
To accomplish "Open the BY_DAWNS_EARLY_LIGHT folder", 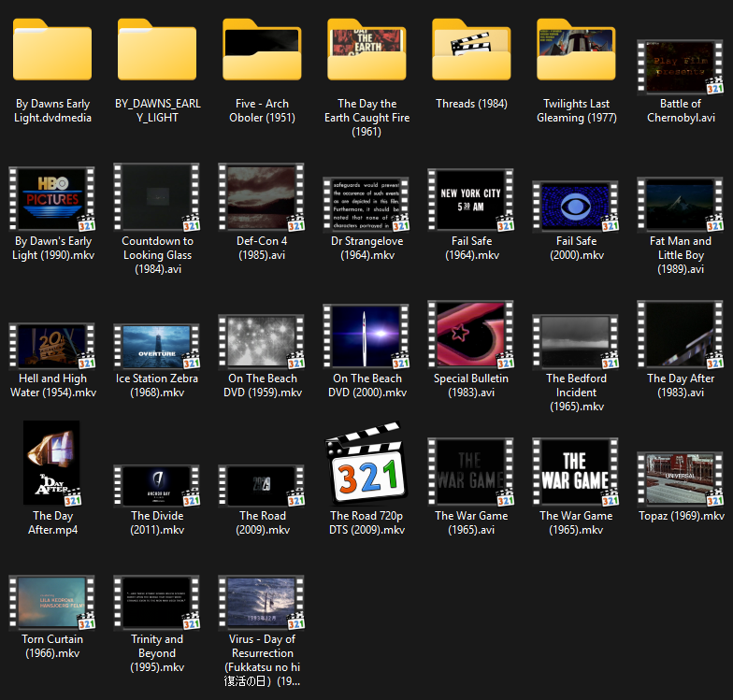I will (157, 50).
